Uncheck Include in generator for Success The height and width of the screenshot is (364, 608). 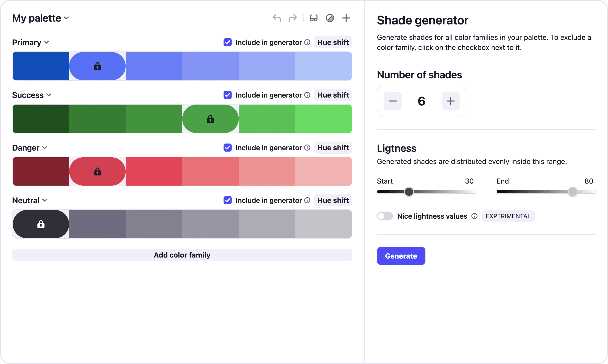pyautogui.click(x=227, y=95)
